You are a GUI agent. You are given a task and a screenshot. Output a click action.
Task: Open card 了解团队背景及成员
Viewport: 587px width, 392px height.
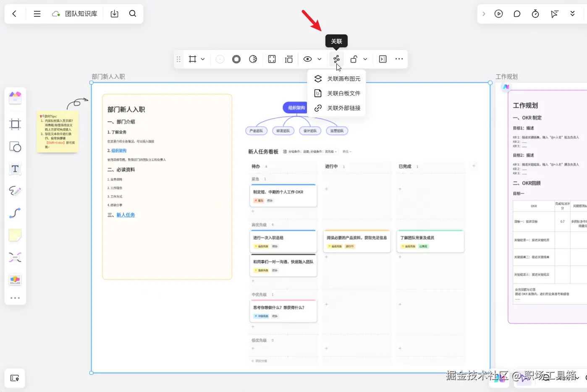(x=430, y=241)
